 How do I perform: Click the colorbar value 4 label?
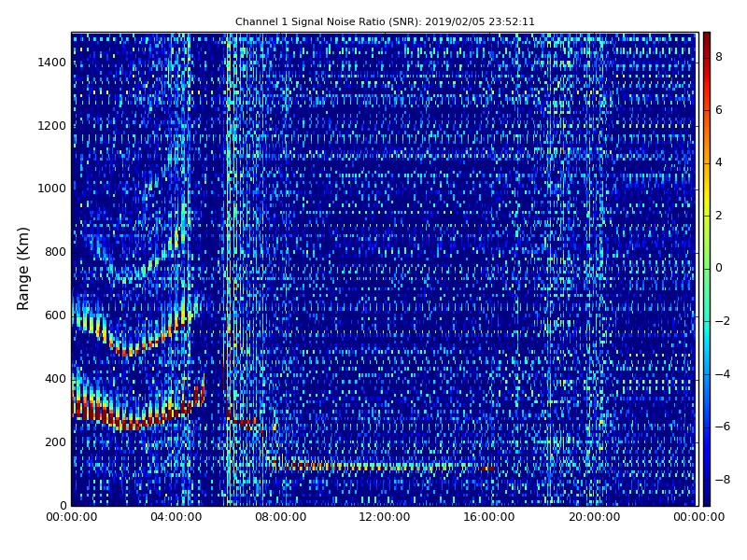point(719,162)
